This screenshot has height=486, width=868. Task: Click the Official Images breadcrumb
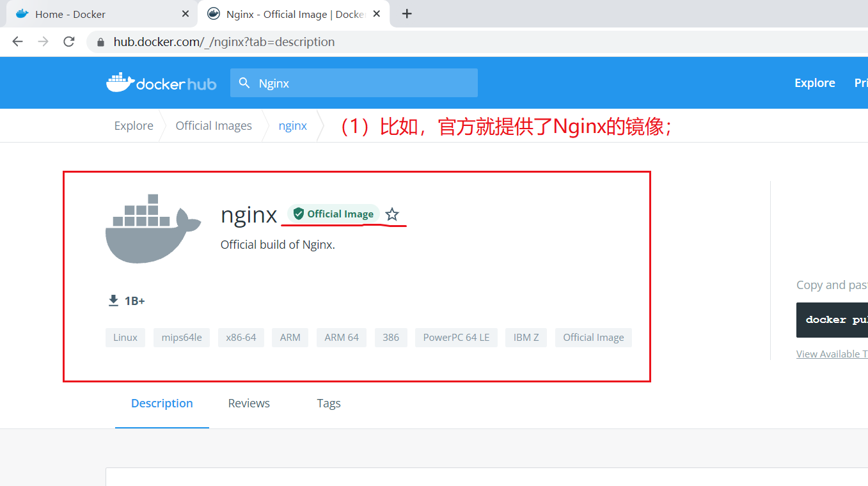coord(213,125)
